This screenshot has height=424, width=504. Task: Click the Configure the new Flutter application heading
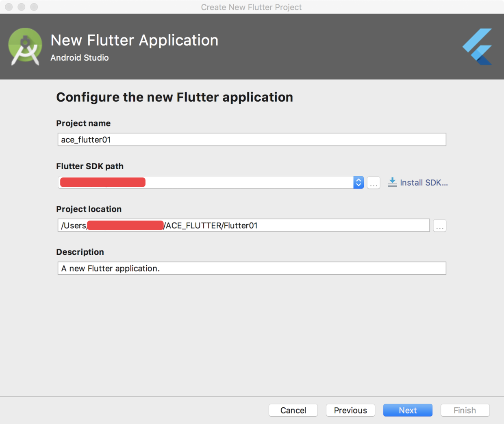point(174,97)
